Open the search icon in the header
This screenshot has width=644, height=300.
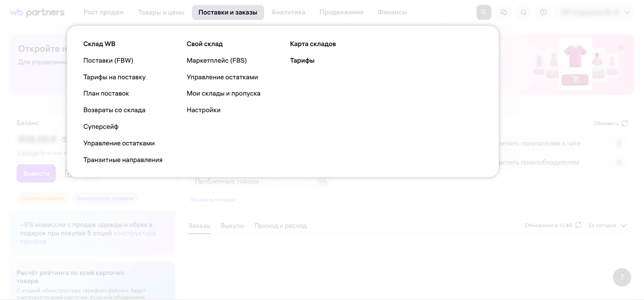[484, 12]
